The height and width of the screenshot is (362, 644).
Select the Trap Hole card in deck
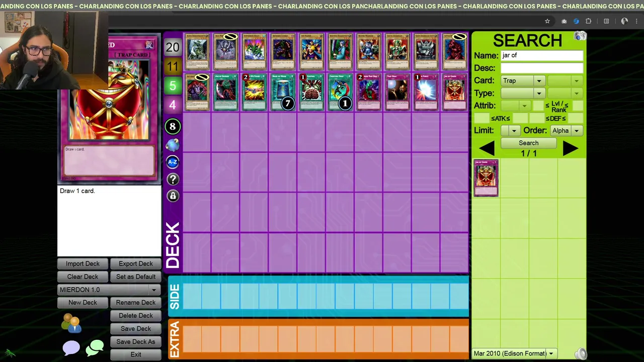pyautogui.click(x=397, y=92)
